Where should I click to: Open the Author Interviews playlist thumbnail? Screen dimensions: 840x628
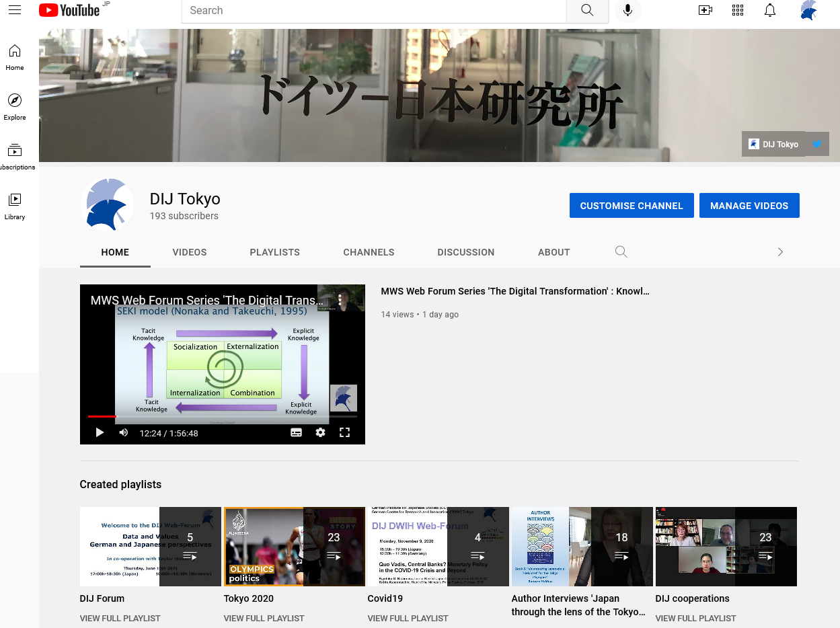(582, 547)
